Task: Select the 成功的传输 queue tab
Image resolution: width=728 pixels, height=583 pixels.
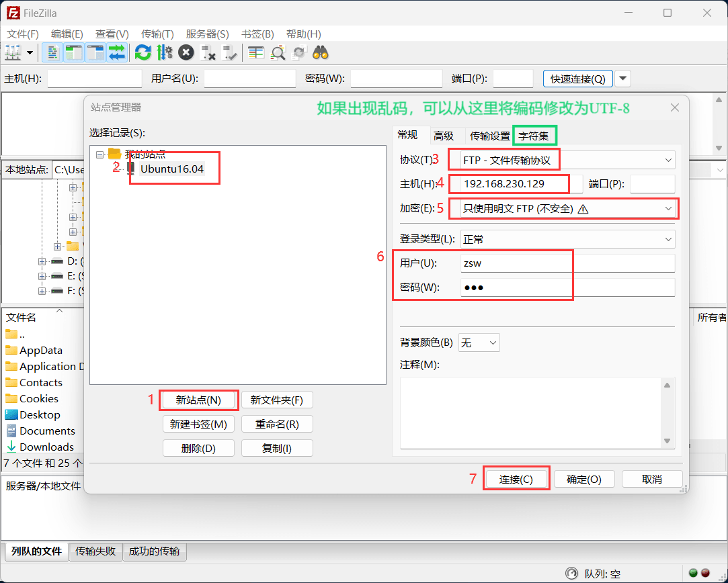Action: pos(155,551)
